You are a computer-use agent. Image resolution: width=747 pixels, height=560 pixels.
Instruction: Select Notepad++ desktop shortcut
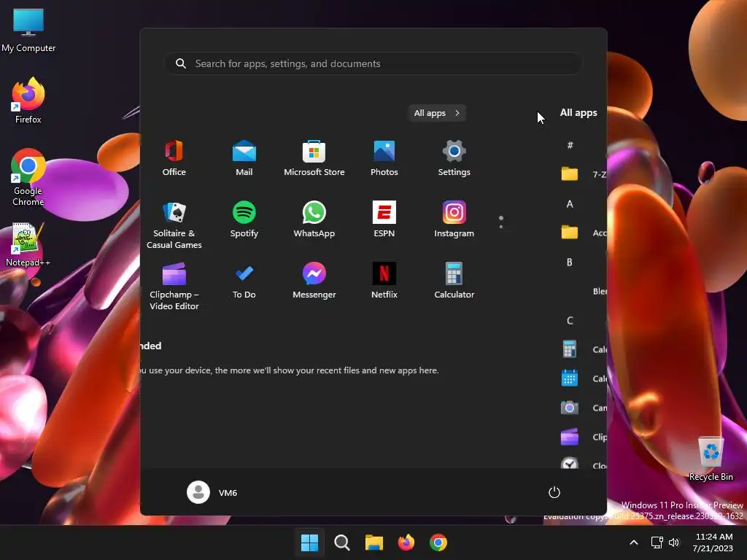pyautogui.click(x=28, y=244)
